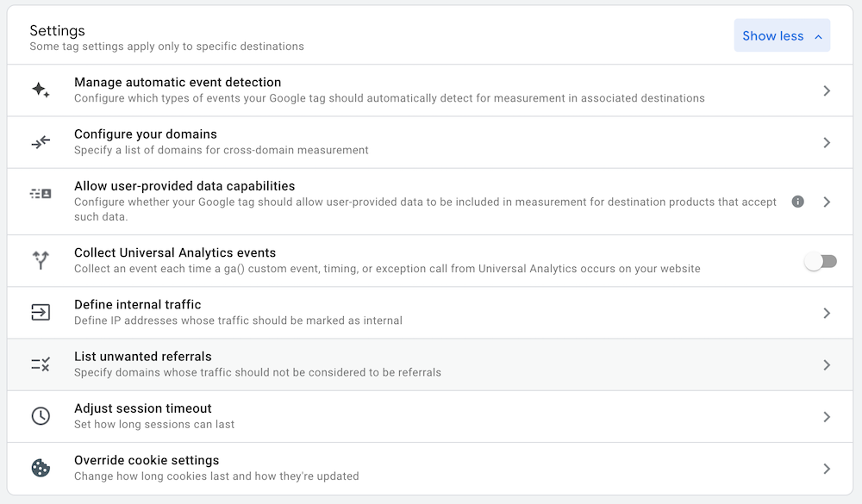Collapse the settings list with Show less
The height and width of the screenshot is (504, 862).
point(781,35)
